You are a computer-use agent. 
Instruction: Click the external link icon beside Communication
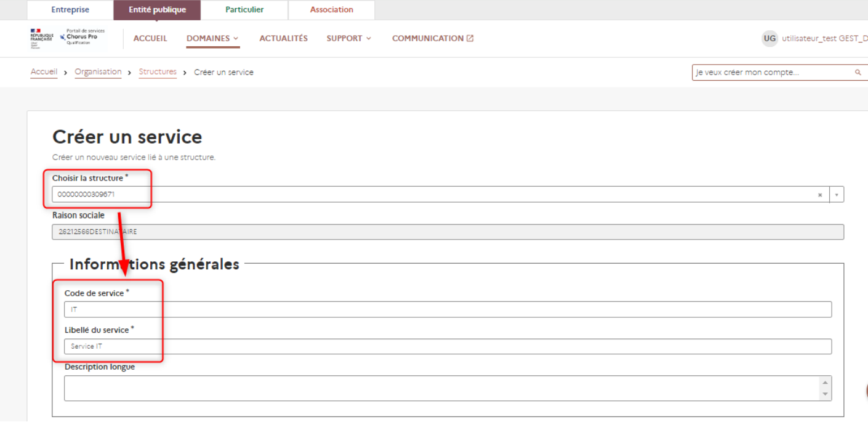[x=470, y=38]
